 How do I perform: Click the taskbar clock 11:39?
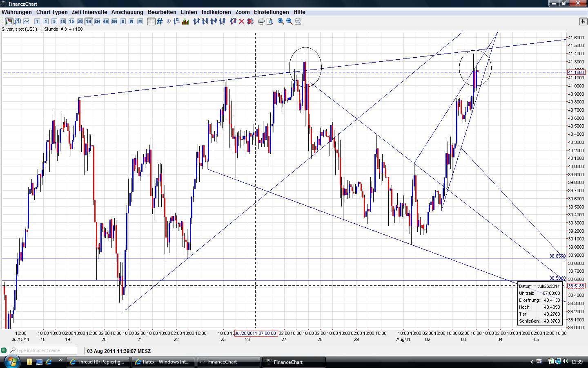pyautogui.click(x=577, y=362)
